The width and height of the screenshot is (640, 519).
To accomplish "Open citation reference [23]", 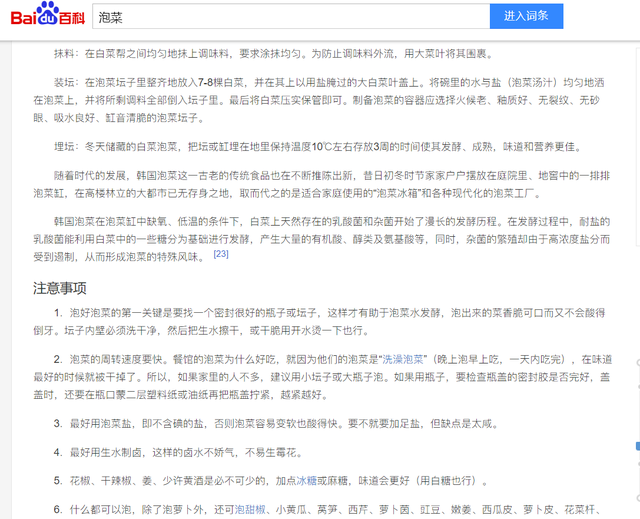I will coord(221,254).
